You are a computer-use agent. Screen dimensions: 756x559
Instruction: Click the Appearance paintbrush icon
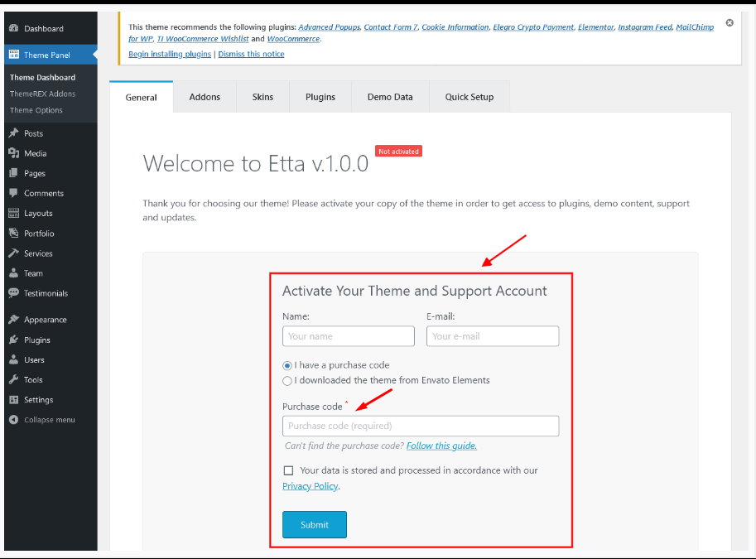tap(13, 320)
